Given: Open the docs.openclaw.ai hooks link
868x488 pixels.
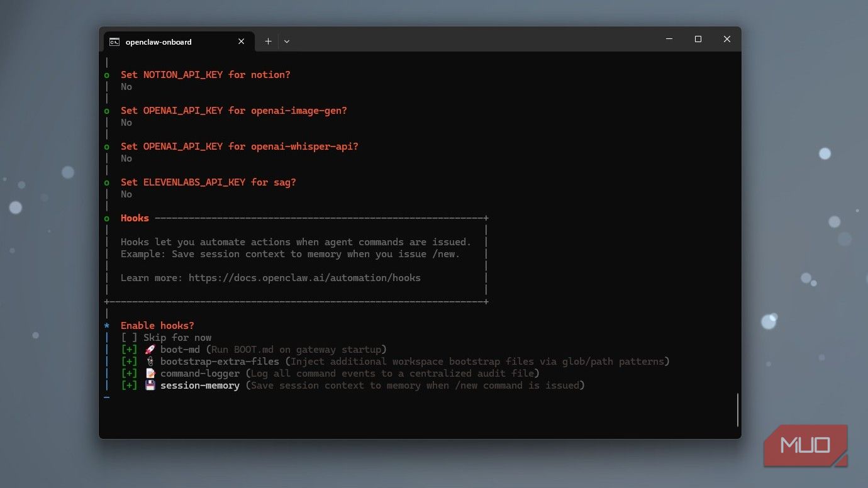Looking at the screenshot, I should pyautogui.click(x=304, y=278).
